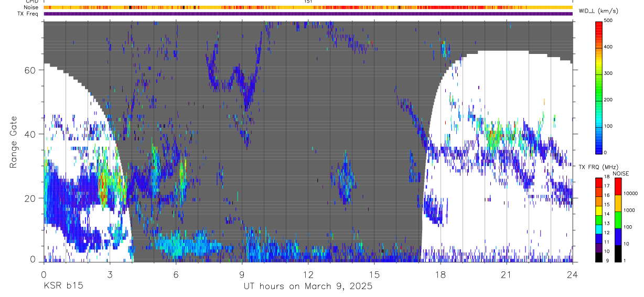Click the 'NOISE' legend title
The height and width of the screenshot is (297, 644).
point(620,173)
